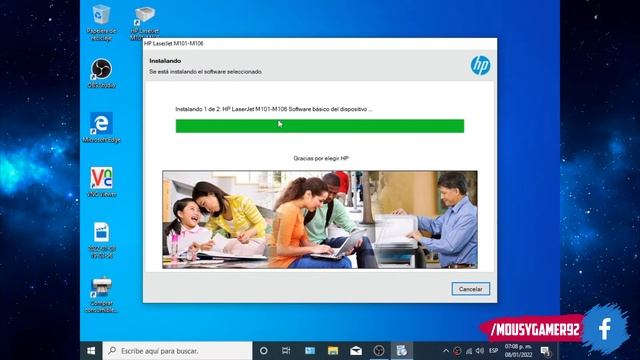
Task: Click the green installation progress bar
Action: click(x=320, y=126)
